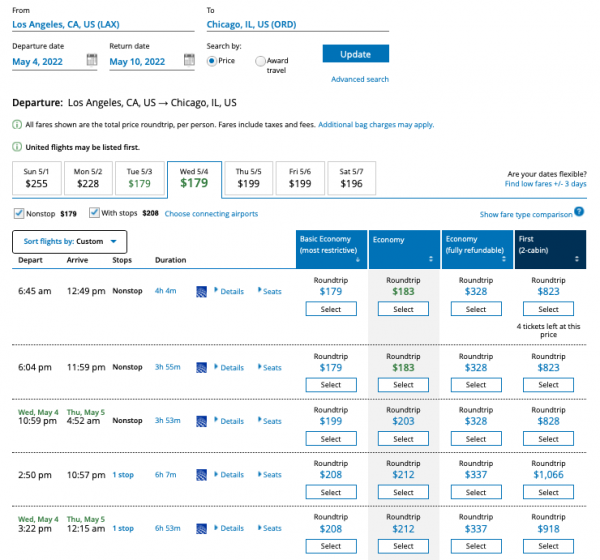
Task: Open the return date calendar icon
Action: coord(189,61)
